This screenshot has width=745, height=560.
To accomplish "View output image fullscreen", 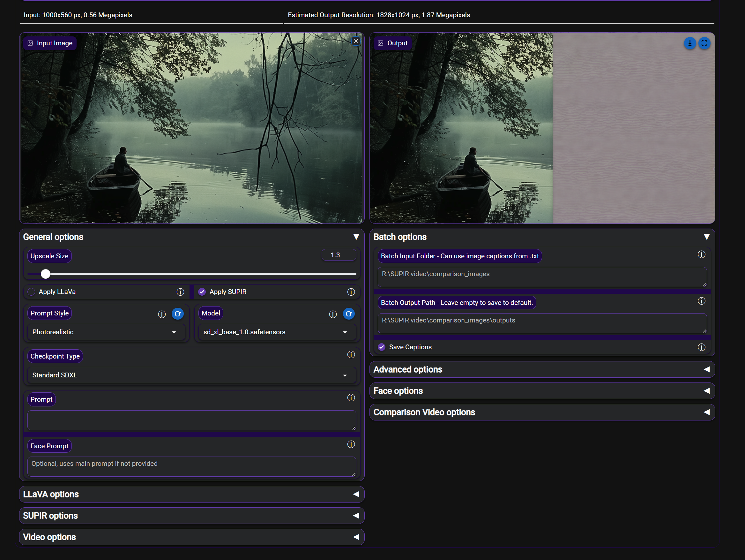I will pyautogui.click(x=704, y=43).
